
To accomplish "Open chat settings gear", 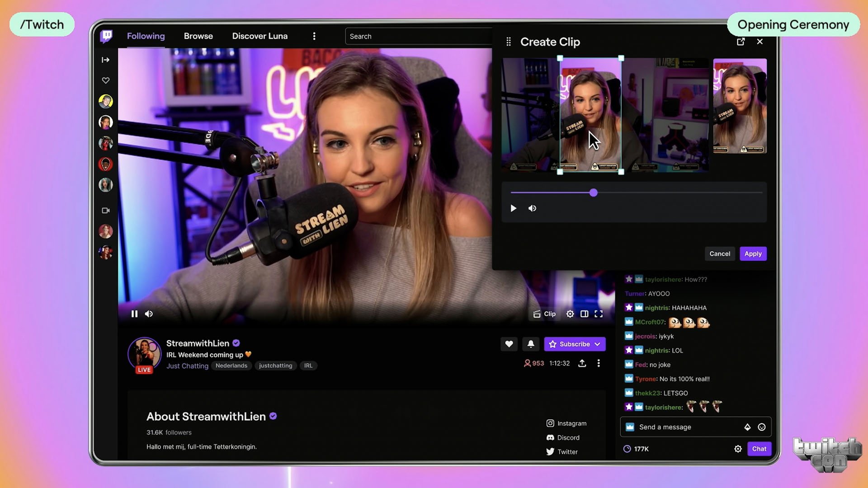I will [x=738, y=449].
